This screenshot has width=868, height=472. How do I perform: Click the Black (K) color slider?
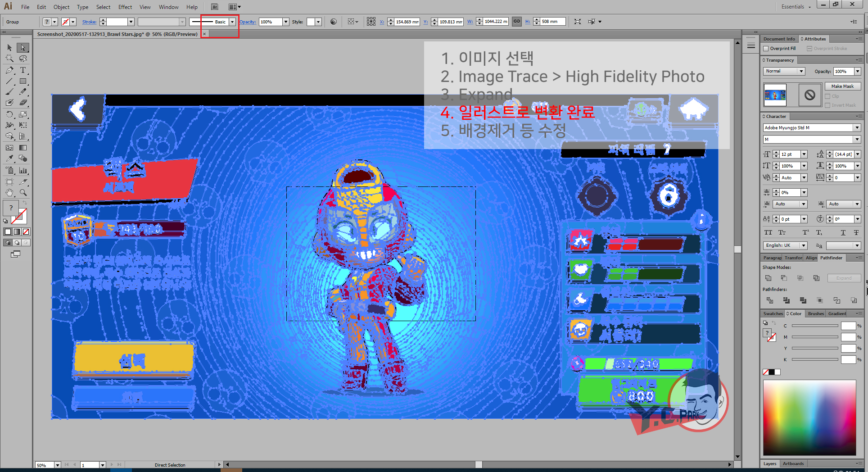pyautogui.click(x=814, y=359)
